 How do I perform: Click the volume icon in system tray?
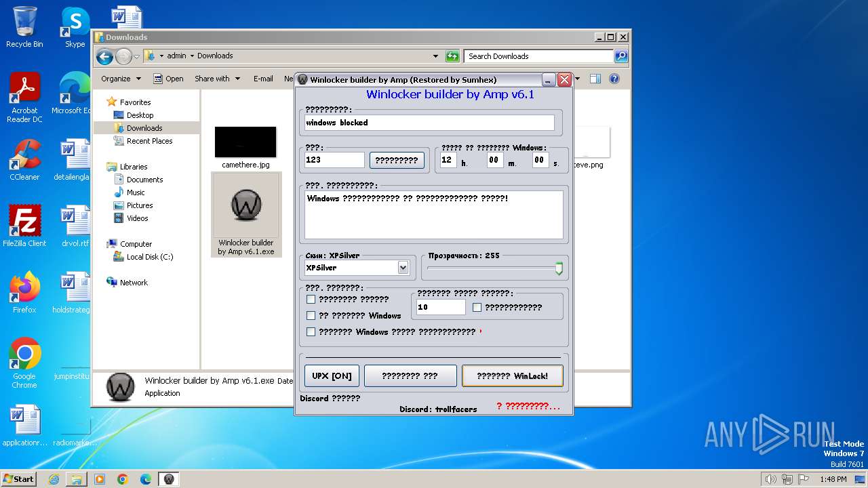point(770,479)
